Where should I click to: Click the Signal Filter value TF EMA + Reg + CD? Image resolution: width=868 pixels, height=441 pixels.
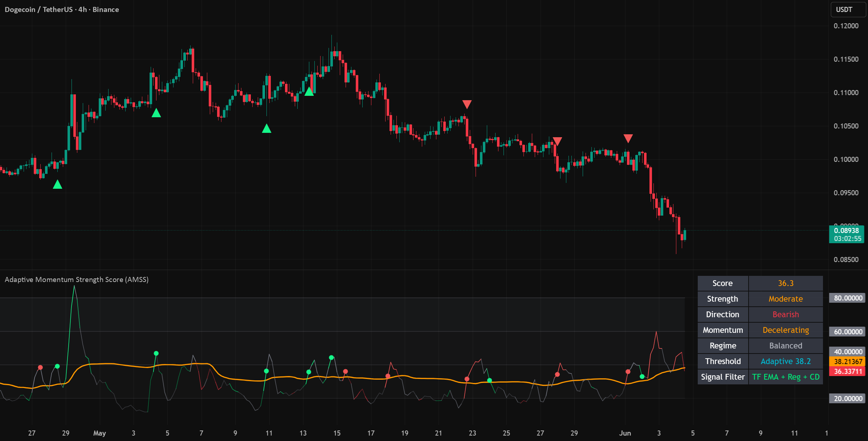coord(786,377)
